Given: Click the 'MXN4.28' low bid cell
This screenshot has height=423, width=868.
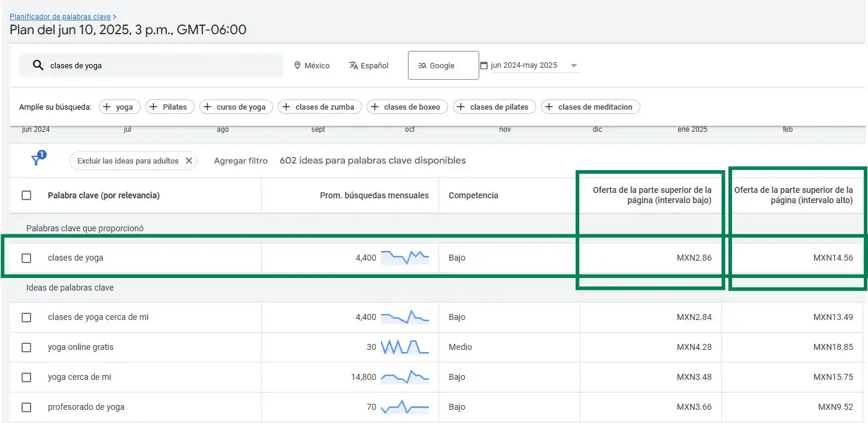Looking at the screenshot, I should (x=694, y=347).
